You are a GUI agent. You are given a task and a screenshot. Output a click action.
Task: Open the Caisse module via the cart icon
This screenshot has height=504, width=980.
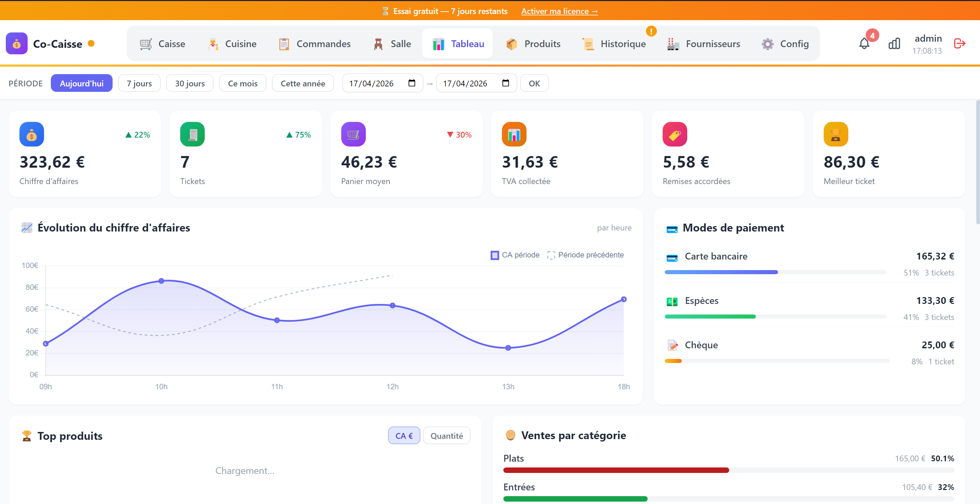(145, 43)
